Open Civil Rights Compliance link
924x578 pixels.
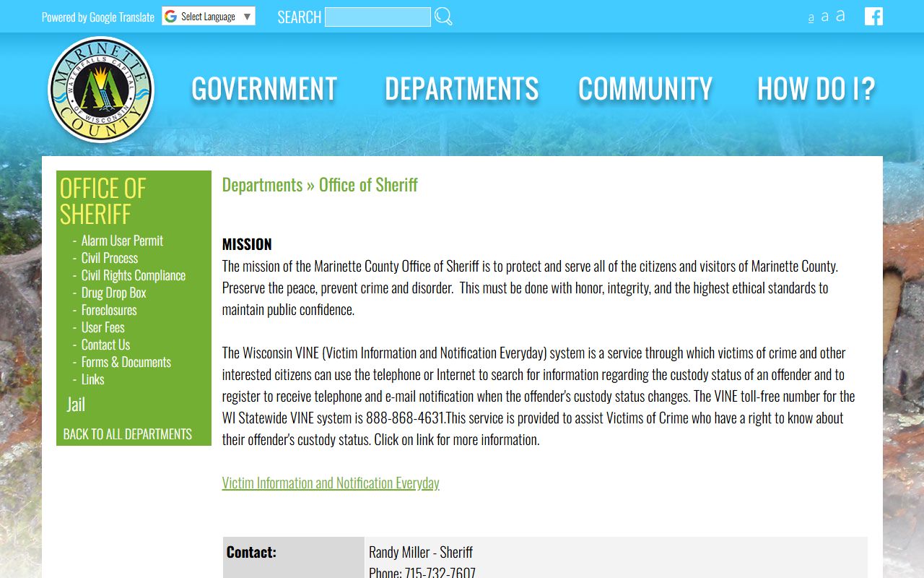click(134, 275)
